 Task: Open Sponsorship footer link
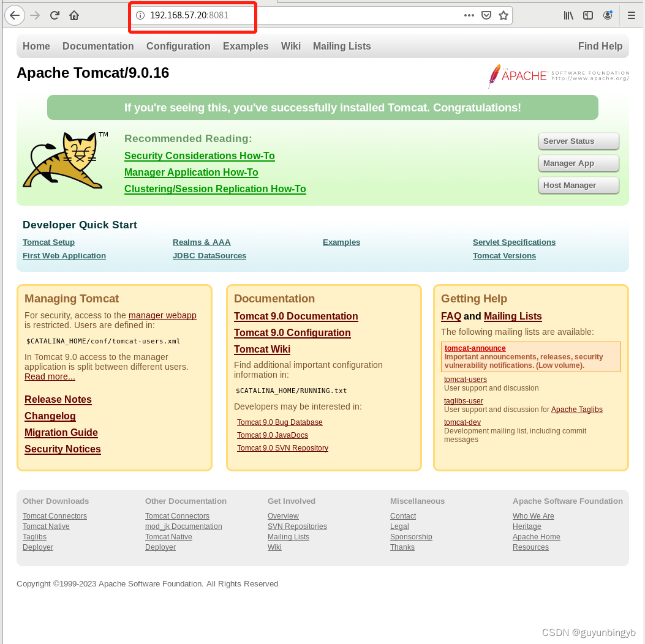[412, 537]
